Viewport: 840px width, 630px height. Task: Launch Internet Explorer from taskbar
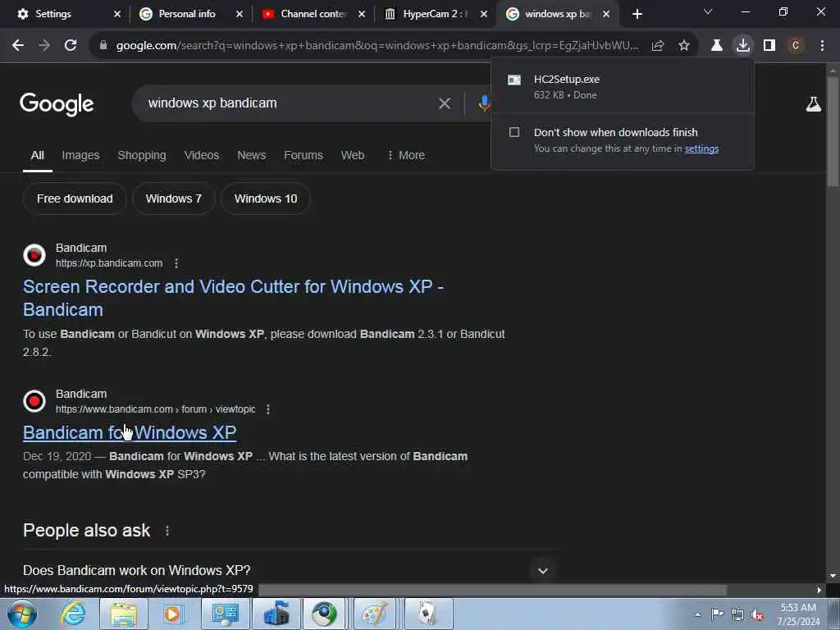(73, 614)
